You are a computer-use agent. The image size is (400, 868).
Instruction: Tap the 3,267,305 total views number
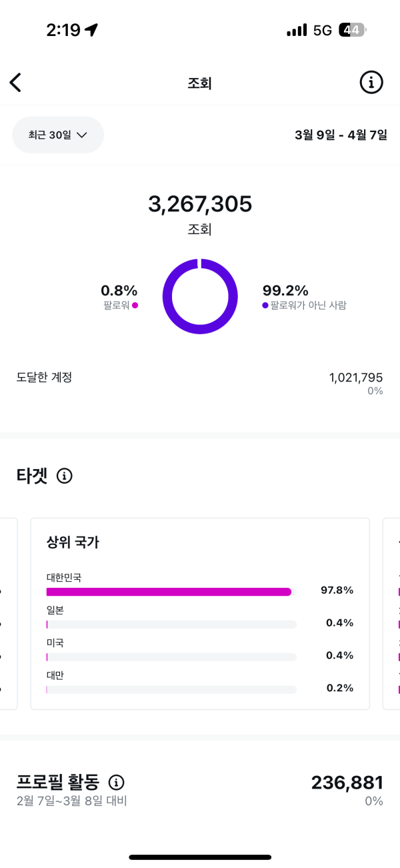point(200,204)
